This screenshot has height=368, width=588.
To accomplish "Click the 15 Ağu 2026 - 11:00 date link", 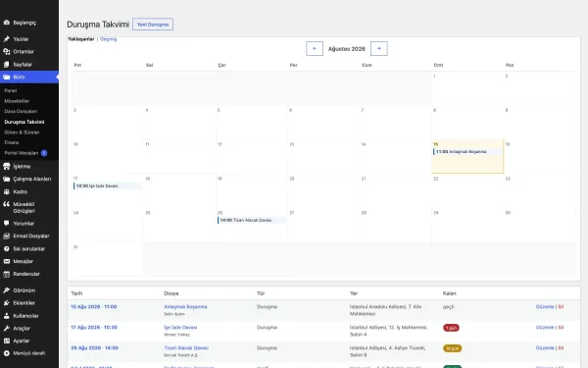I will pos(94,307).
